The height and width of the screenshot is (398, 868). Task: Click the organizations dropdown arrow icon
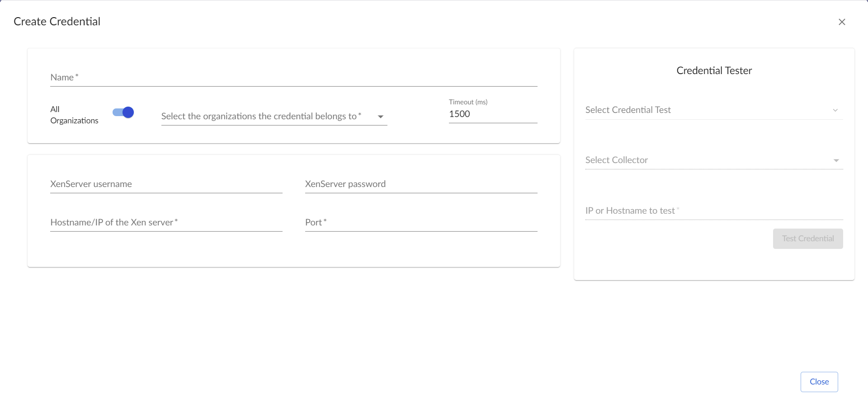(381, 117)
